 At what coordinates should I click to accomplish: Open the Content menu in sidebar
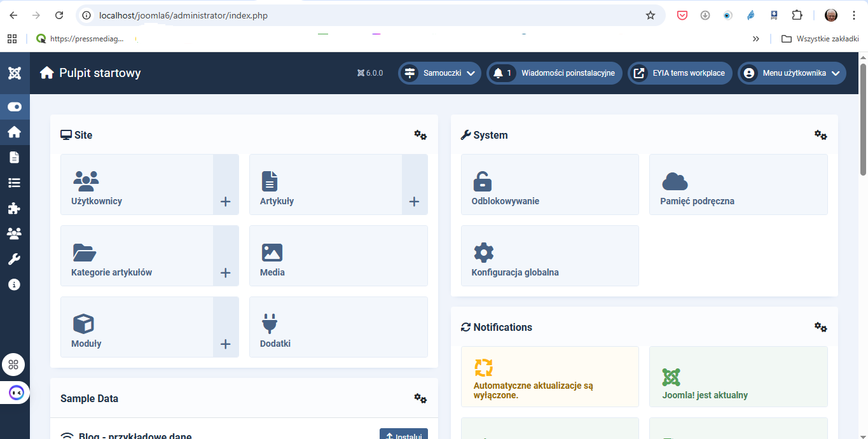14,157
